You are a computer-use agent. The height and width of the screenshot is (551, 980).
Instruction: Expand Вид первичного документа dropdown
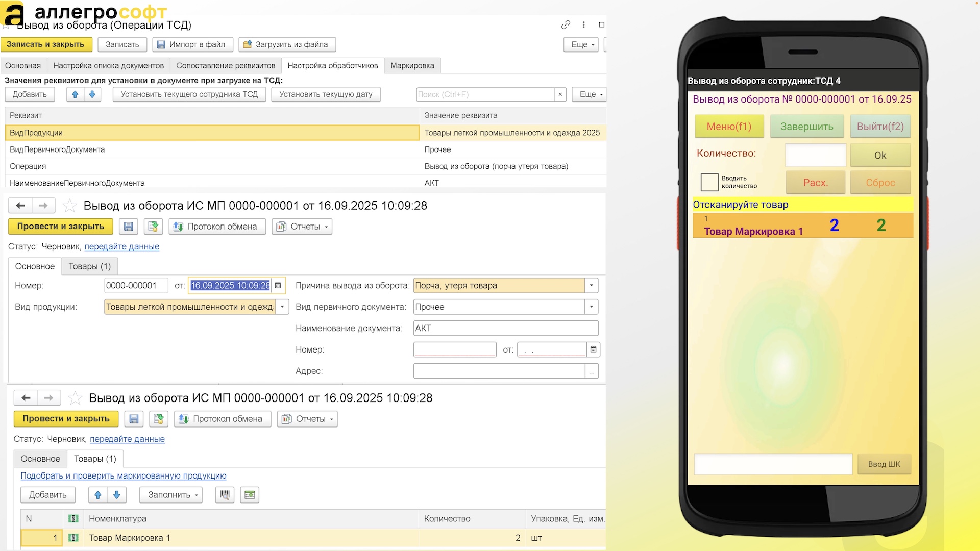(592, 307)
